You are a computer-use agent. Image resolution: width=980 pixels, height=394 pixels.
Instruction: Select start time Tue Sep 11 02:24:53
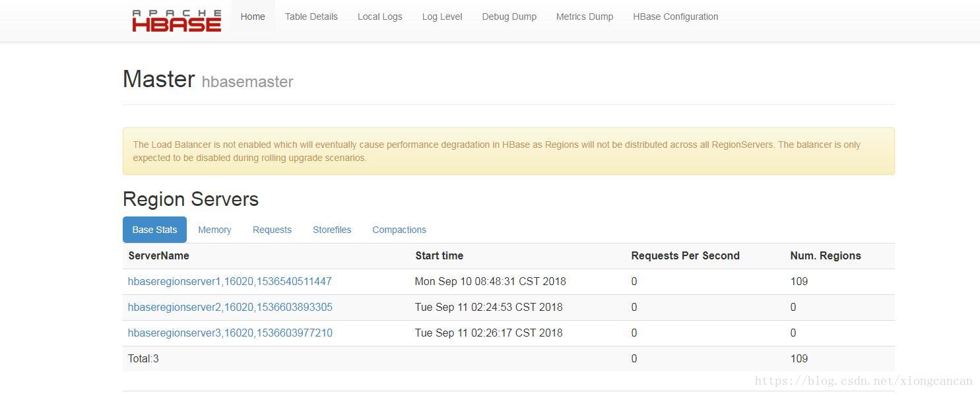tap(489, 307)
